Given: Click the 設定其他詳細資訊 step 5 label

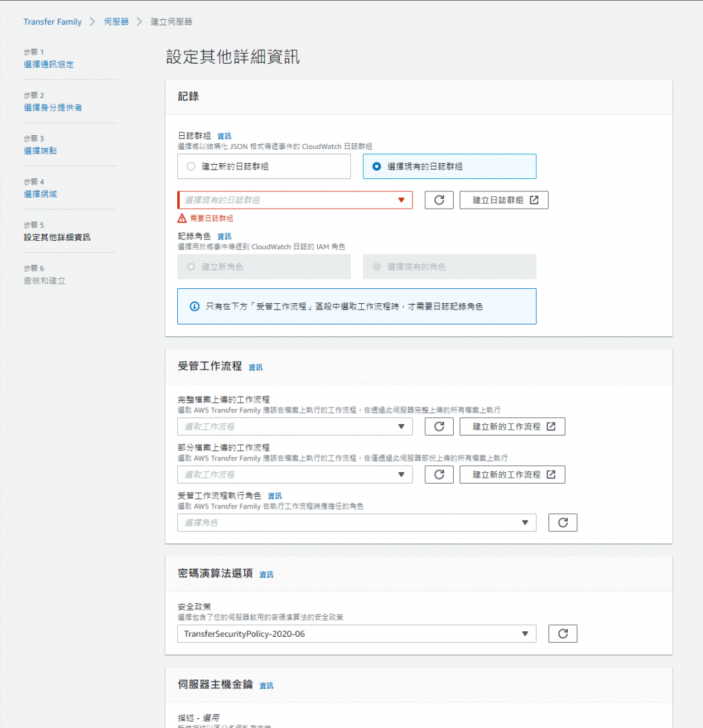Looking at the screenshot, I should point(57,237).
